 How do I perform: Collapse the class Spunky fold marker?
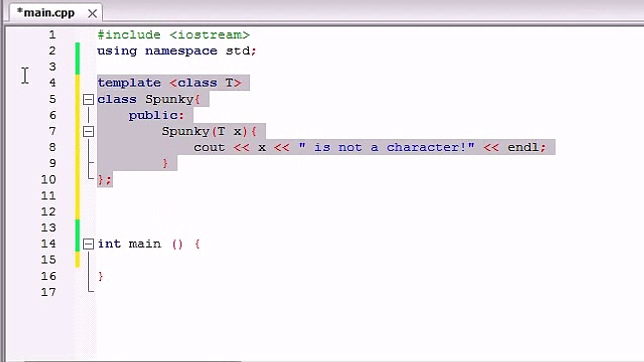click(88, 99)
